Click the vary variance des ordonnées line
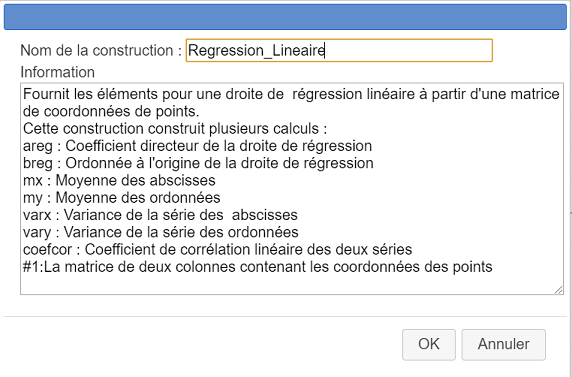This screenshot has height=377, width=572. pyautogui.click(x=161, y=232)
